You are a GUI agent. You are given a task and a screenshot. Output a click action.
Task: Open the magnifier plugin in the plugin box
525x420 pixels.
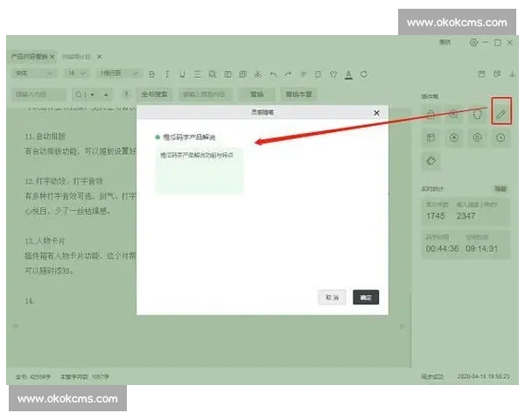(x=453, y=115)
